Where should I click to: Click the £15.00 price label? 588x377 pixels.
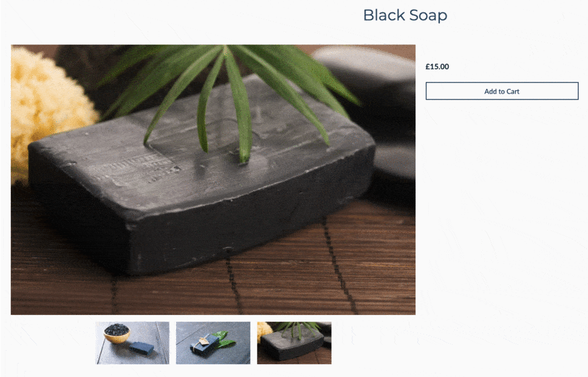(x=437, y=66)
